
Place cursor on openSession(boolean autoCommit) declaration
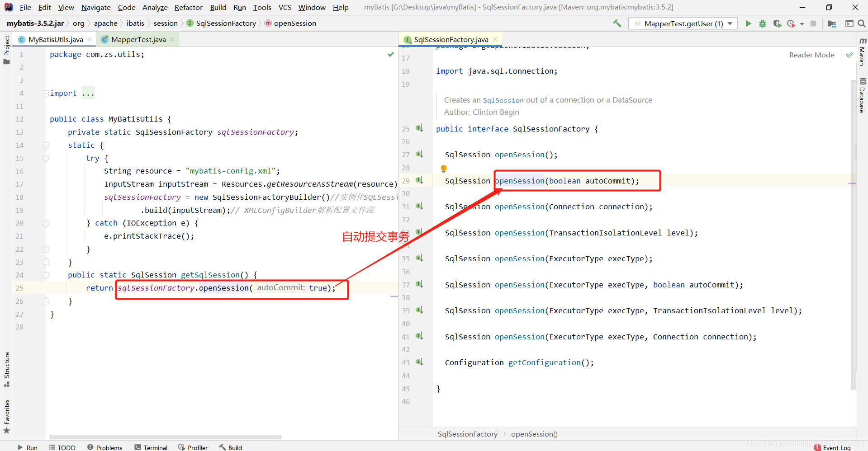coord(567,181)
